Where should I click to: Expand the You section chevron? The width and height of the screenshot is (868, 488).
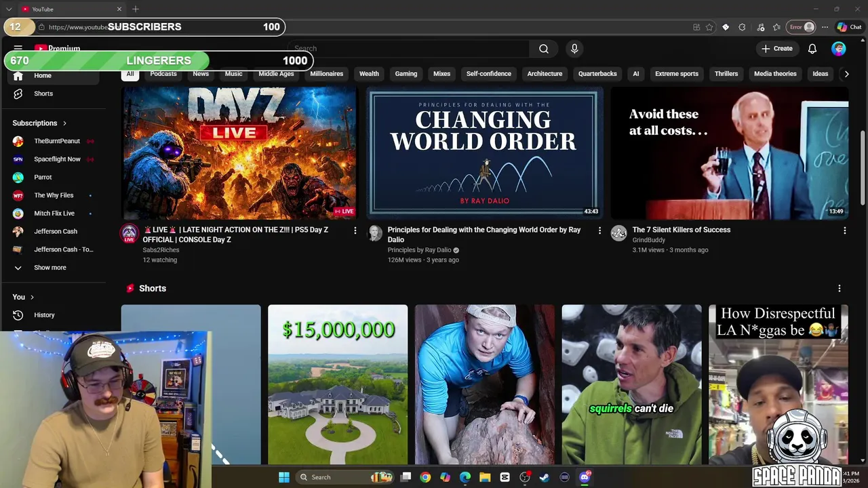[32, 297]
